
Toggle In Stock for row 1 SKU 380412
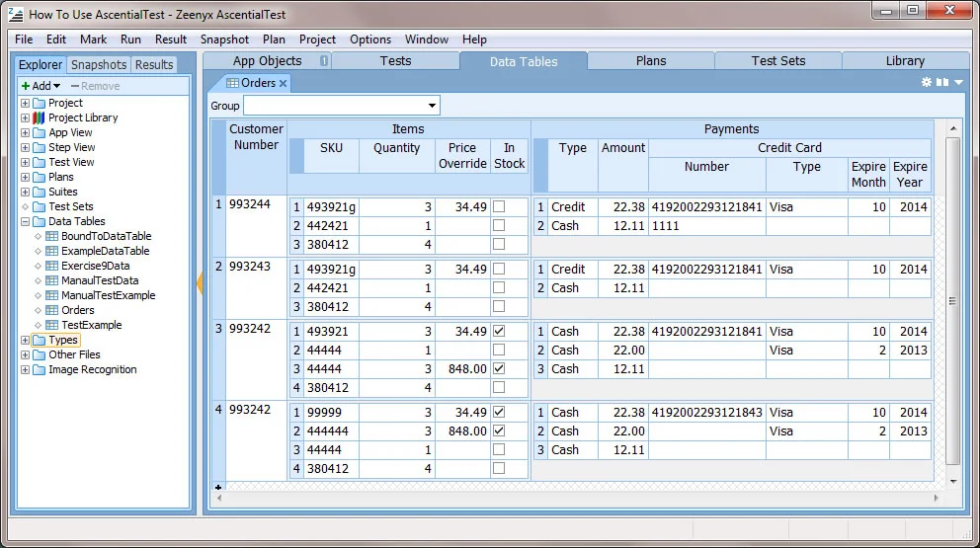pos(499,244)
